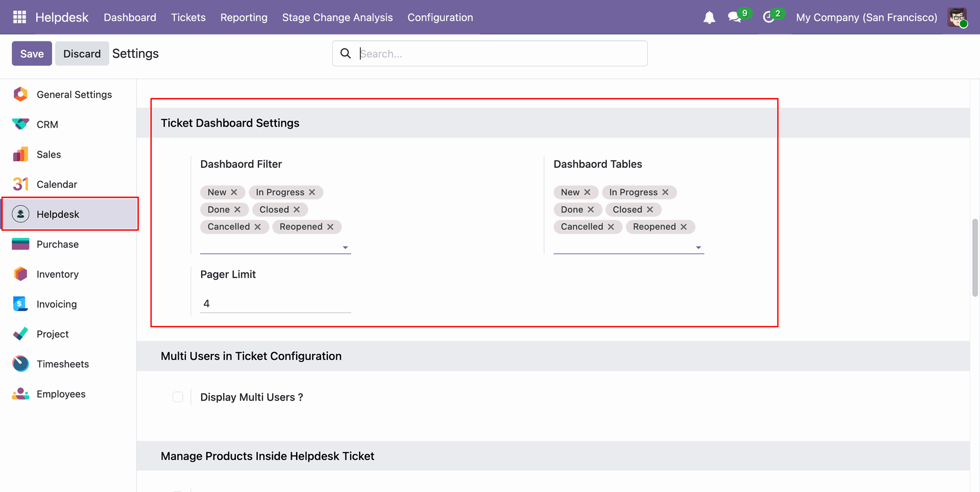Click the notification bell icon
The height and width of the screenshot is (492, 980).
coord(709,18)
